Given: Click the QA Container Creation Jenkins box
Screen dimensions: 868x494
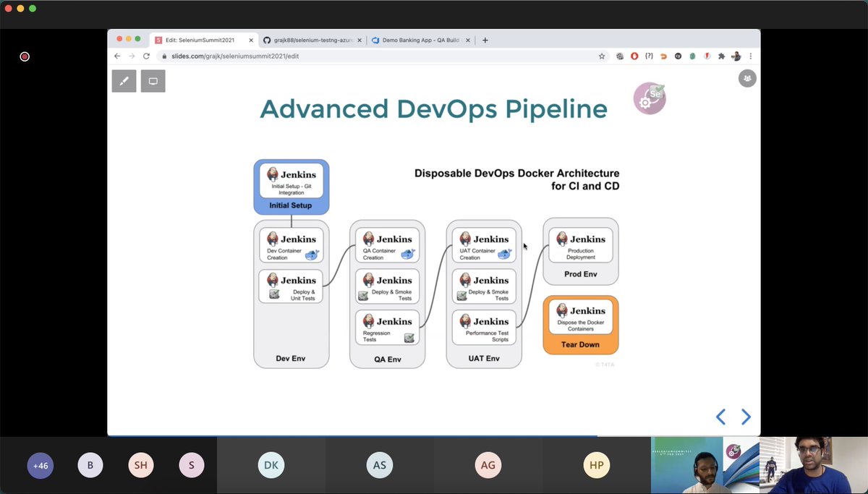Looking at the screenshot, I should tap(388, 245).
